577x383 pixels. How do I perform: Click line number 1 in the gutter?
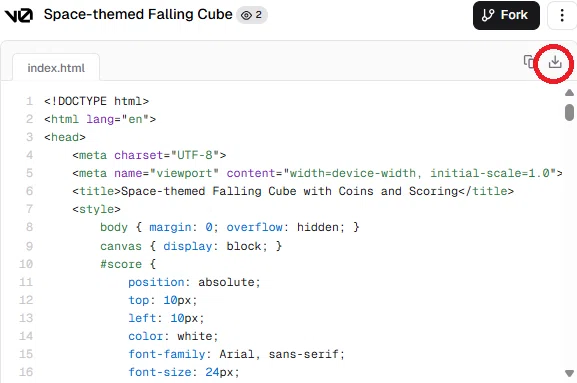[x=29, y=101]
